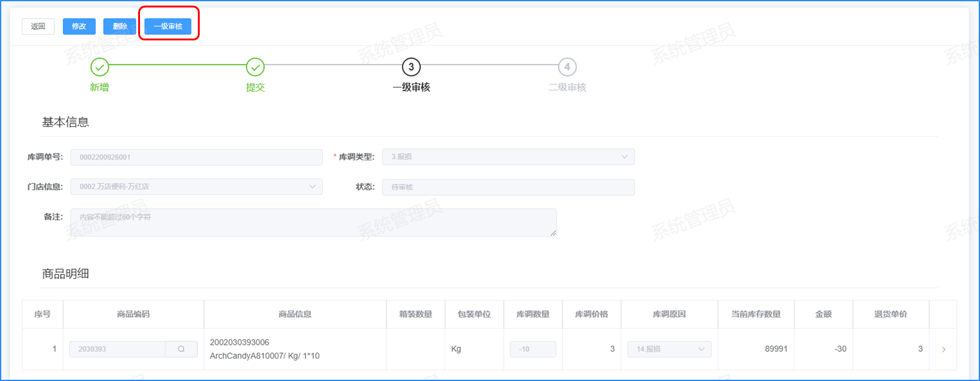
Task: Click the 金额 column header
Action: [823, 314]
